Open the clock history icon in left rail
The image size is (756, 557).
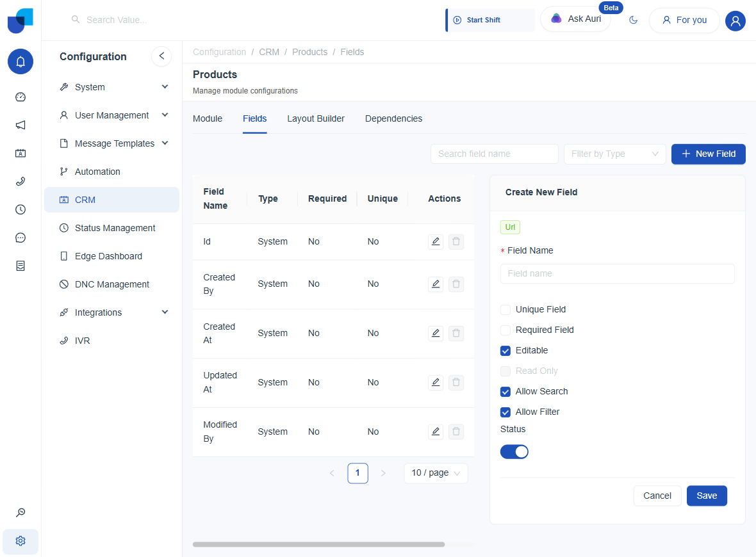pyautogui.click(x=21, y=209)
